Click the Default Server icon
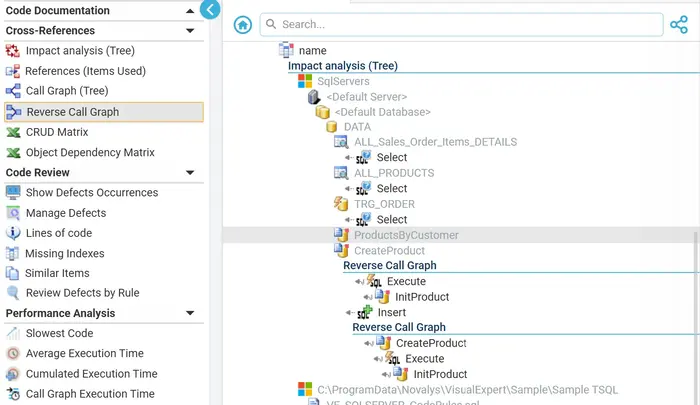700x405 pixels. (314, 97)
